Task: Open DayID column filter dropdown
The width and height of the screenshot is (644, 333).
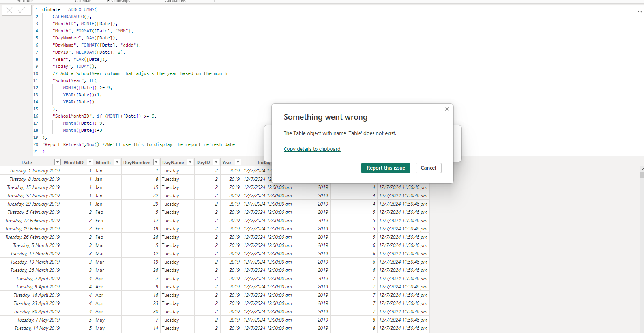Action: (x=216, y=162)
